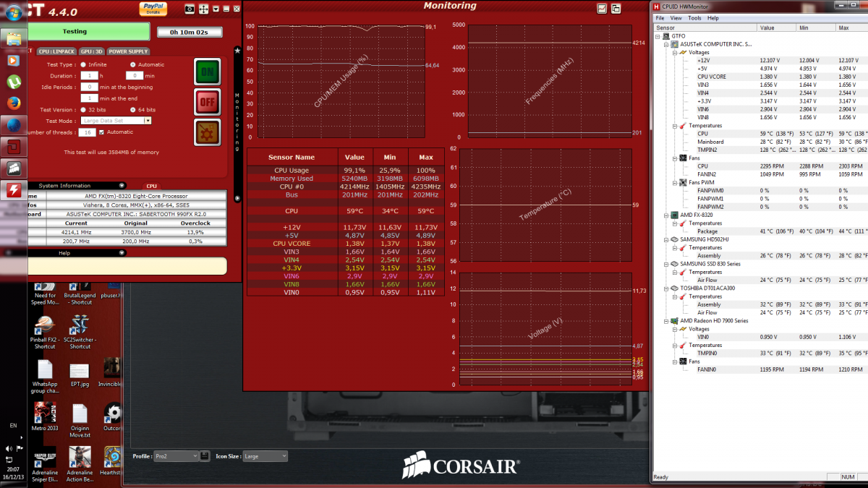Click the PayPal Donate button
The image size is (868, 488).
tap(153, 8)
